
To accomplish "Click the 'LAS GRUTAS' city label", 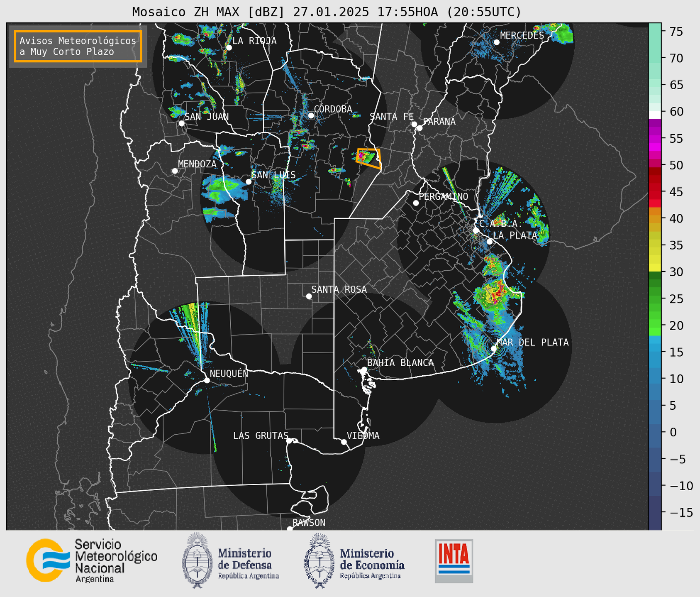I will (261, 436).
